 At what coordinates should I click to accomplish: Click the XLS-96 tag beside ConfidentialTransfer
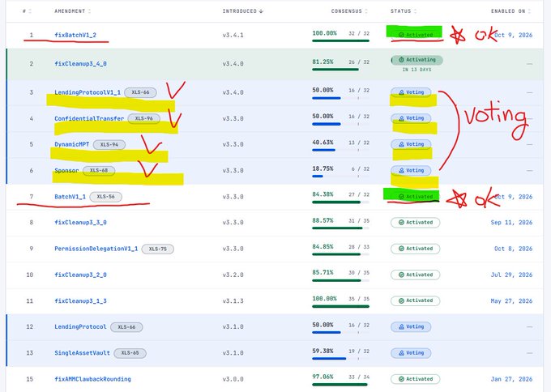pos(143,118)
